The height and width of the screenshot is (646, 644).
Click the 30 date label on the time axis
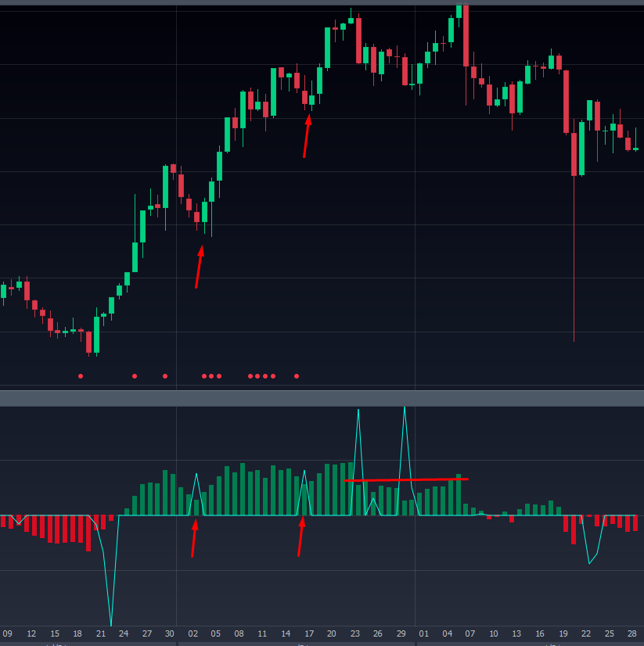[x=170, y=633]
